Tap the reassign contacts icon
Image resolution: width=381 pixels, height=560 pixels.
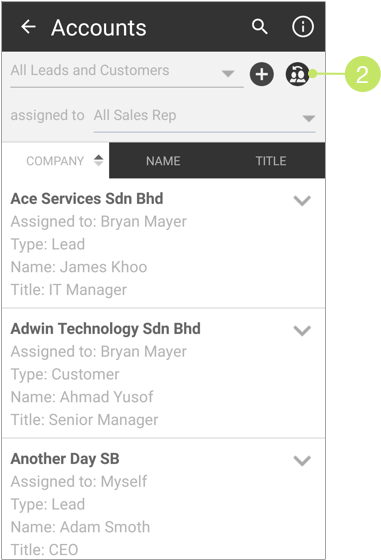pos(297,74)
